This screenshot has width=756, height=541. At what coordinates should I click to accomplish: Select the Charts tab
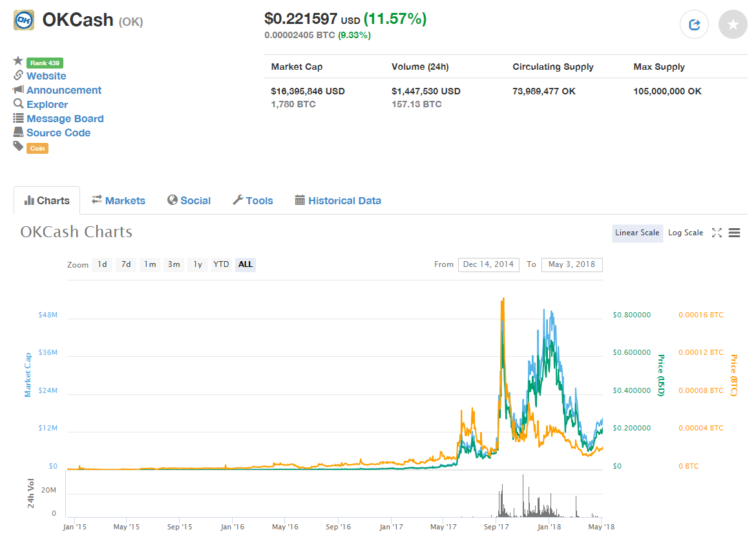[47, 200]
